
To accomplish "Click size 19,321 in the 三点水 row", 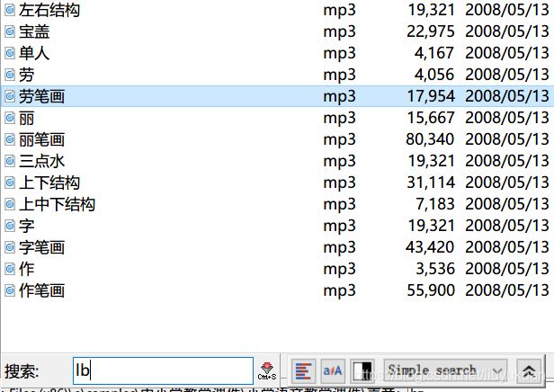I will click(432, 161).
